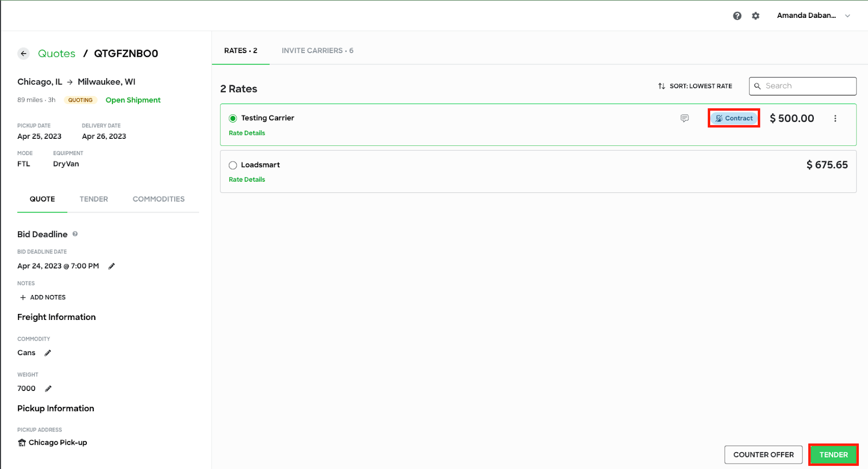
Task: Click the quote ID QTGFZNBO0
Action: (x=126, y=53)
